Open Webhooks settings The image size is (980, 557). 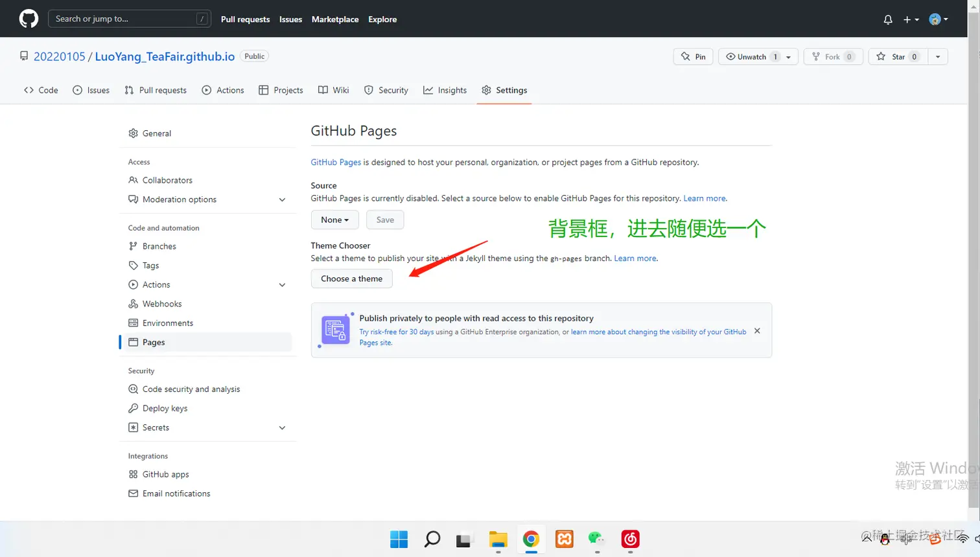[206, 304]
